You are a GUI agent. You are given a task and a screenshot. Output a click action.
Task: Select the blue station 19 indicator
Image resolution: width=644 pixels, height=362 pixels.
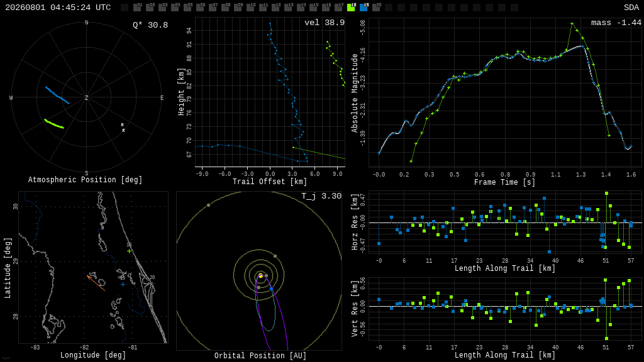[364, 7]
